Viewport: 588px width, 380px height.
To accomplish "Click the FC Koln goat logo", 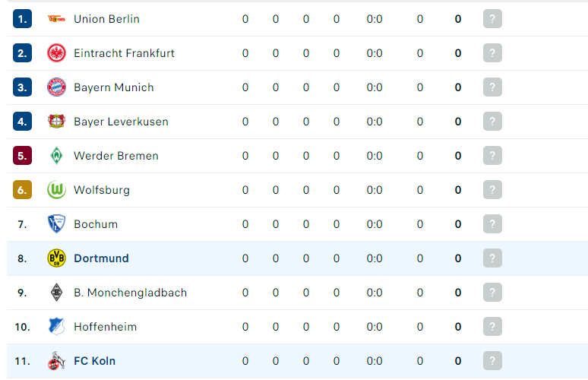I will [x=56, y=360].
